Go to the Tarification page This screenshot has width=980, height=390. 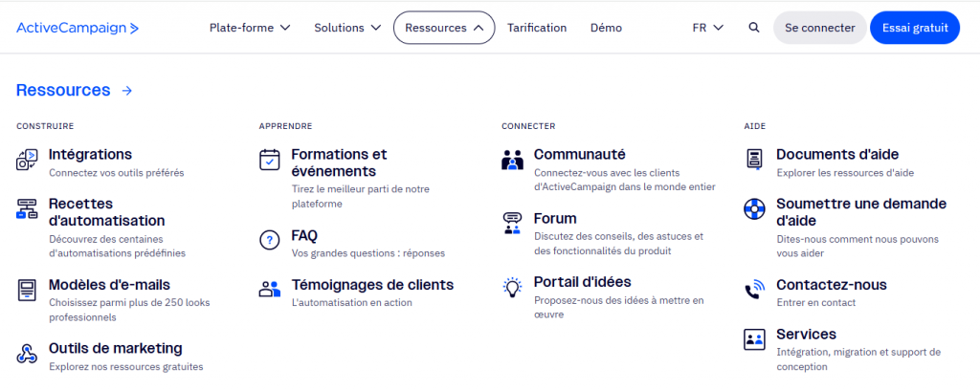[x=537, y=28]
